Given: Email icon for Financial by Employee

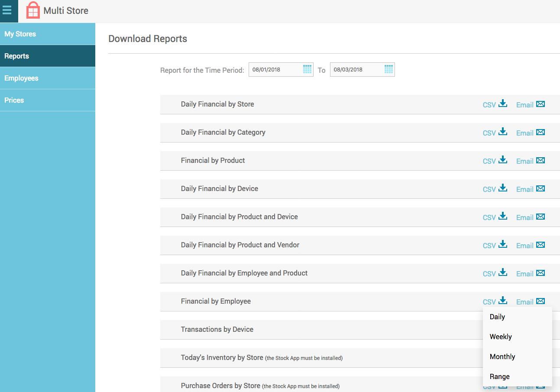Looking at the screenshot, I should (x=541, y=301).
